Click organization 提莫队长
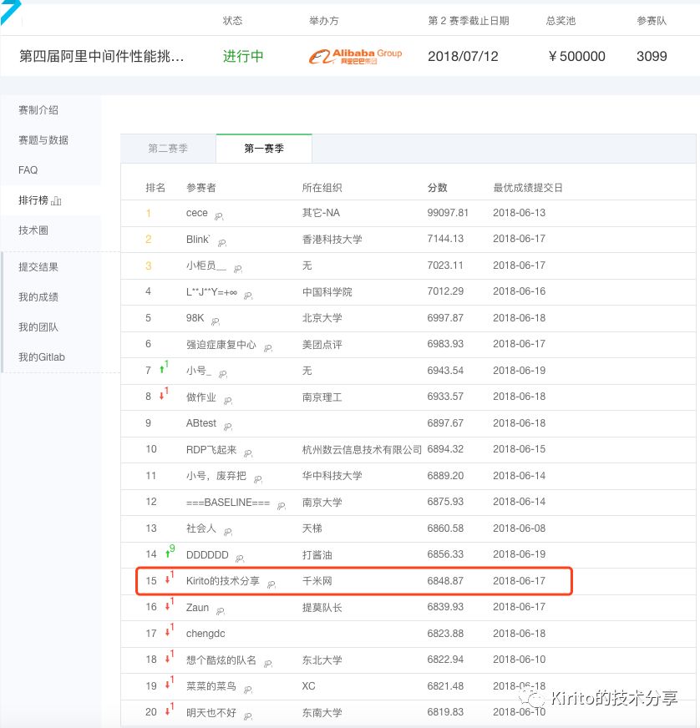Screen dimensions: 700x728 [x=322, y=608]
